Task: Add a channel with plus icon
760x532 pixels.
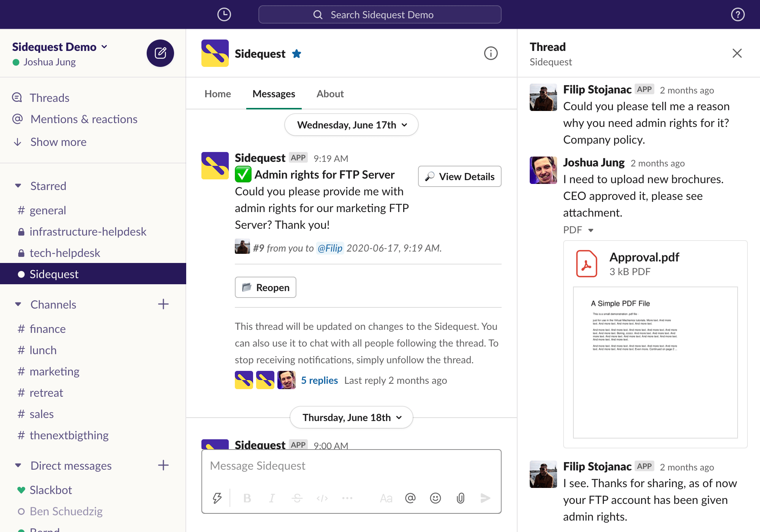Action: pos(163,304)
